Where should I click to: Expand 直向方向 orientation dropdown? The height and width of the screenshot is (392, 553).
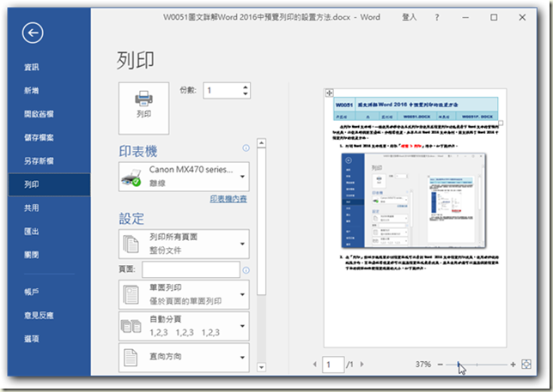click(x=184, y=357)
